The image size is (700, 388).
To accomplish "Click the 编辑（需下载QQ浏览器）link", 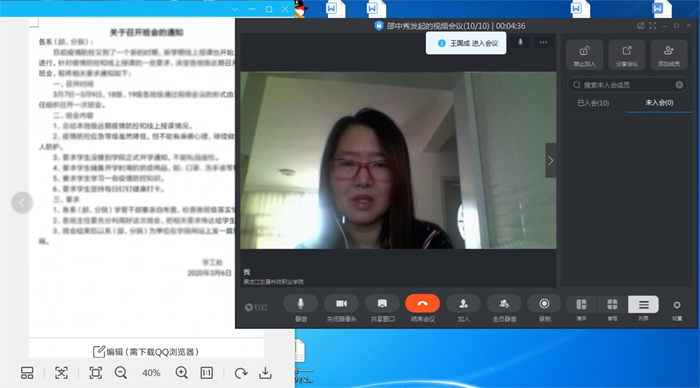I will (146, 352).
